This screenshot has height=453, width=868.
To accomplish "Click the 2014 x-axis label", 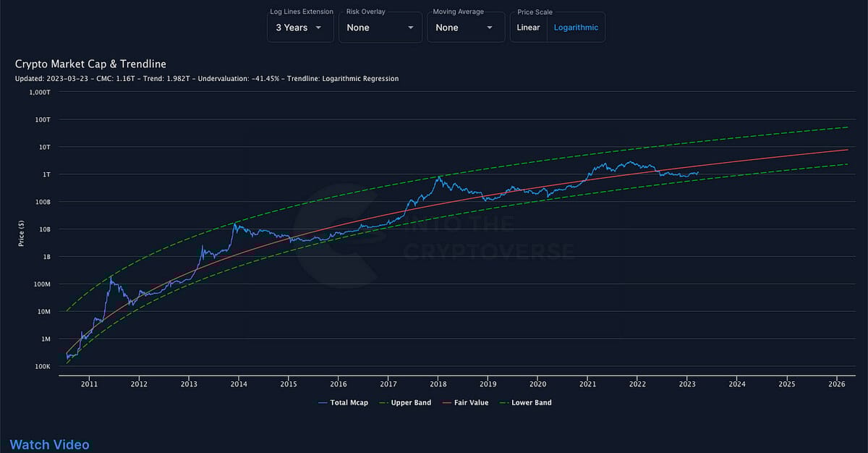I will pyautogui.click(x=239, y=384).
